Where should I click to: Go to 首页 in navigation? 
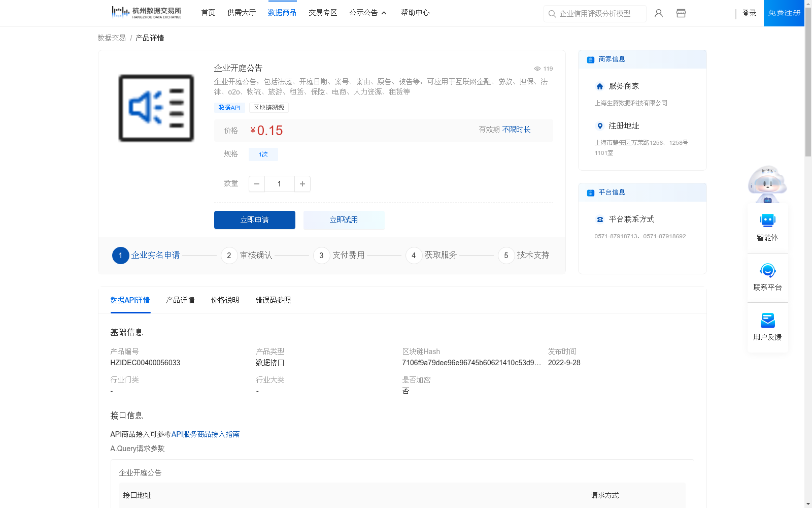208,13
